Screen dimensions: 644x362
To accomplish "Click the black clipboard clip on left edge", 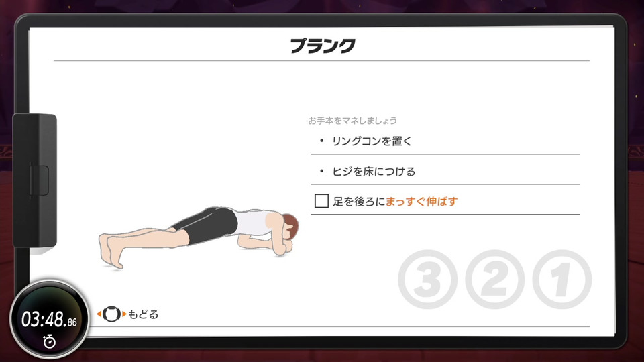I will click(34, 180).
